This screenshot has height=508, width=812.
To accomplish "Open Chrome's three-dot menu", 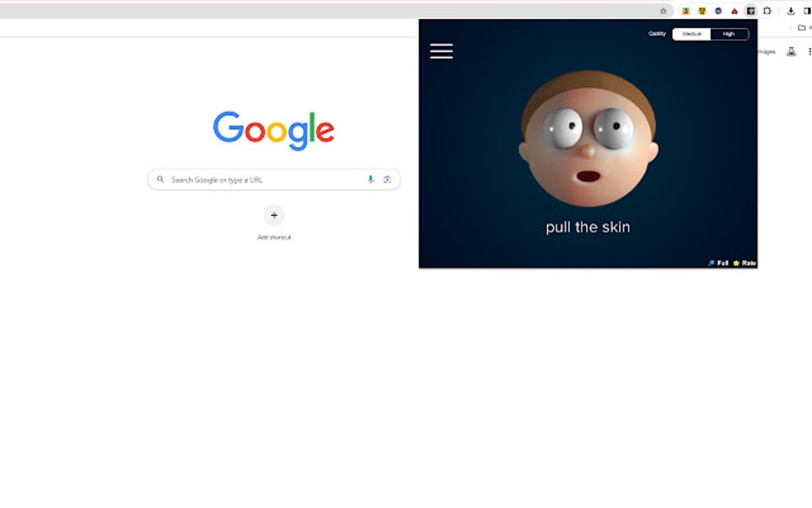I will click(x=810, y=51).
